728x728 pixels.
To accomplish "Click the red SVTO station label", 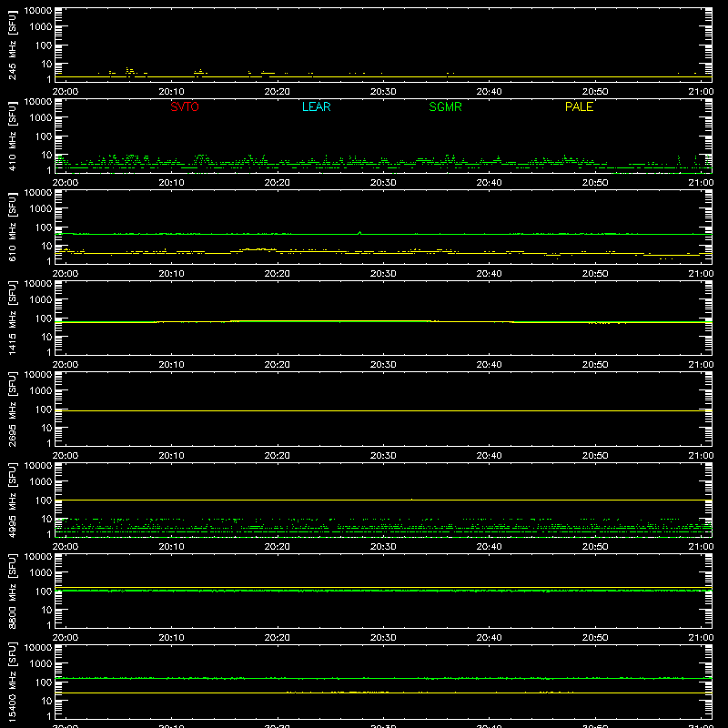I will (x=185, y=106).
